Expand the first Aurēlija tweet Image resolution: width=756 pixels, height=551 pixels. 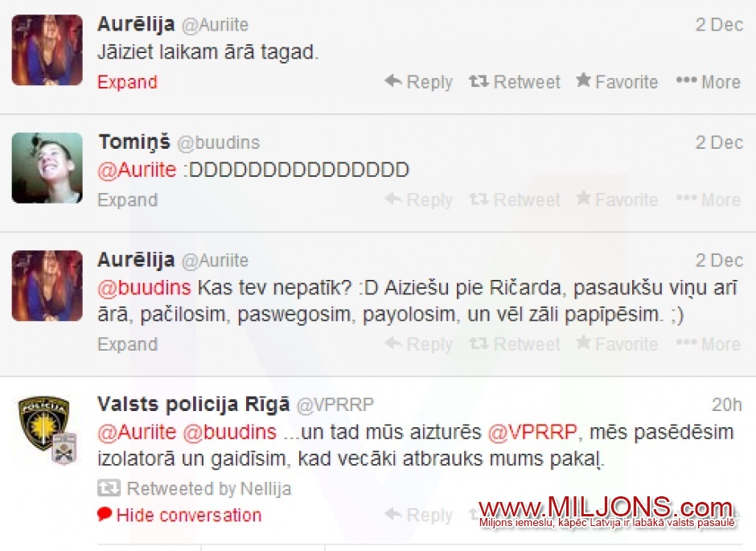pyautogui.click(x=127, y=82)
